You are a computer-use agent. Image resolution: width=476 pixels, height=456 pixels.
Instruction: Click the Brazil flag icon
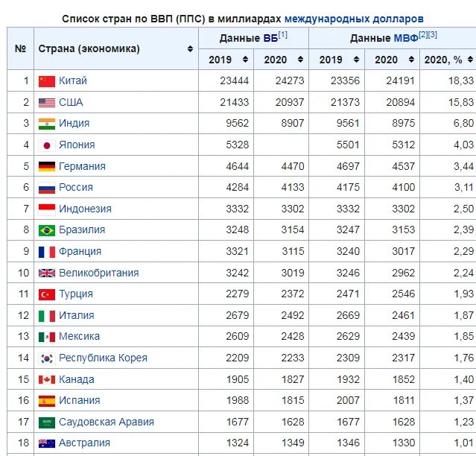pos(47,230)
